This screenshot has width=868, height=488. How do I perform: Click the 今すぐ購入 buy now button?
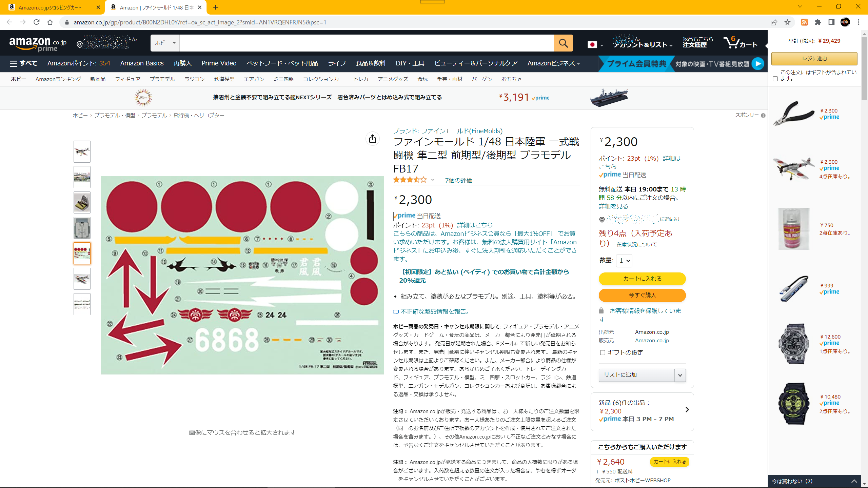(x=642, y=295)
